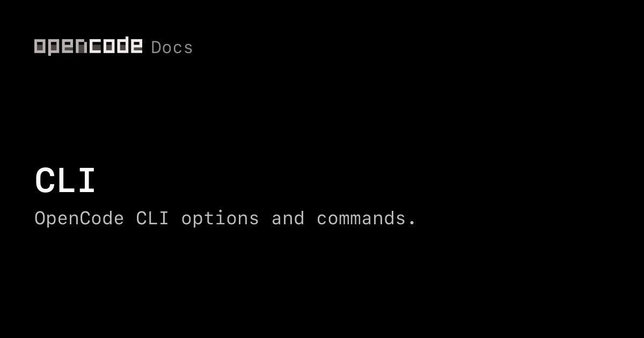Click the small CLI word in the description
This screenshot has height=338, width=644.
tap(152, 218)
